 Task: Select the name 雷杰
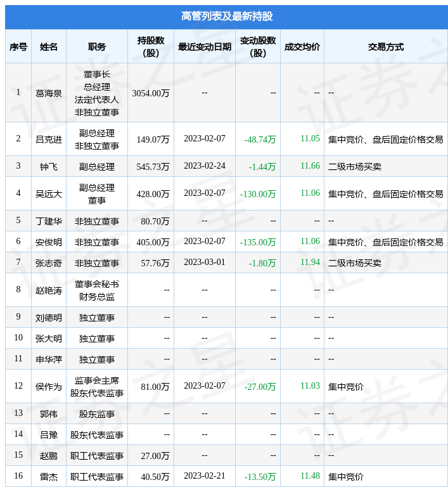click(x=49, y=477)
